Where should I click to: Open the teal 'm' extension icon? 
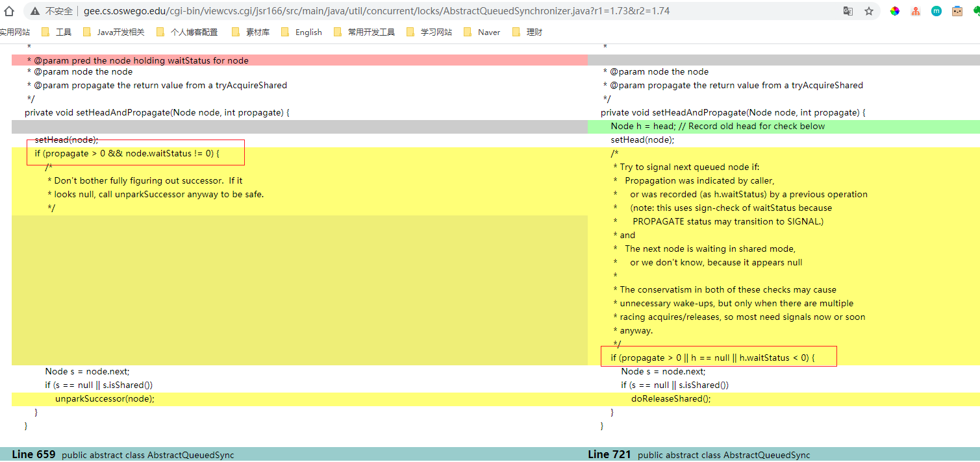[x=936, y=11]
